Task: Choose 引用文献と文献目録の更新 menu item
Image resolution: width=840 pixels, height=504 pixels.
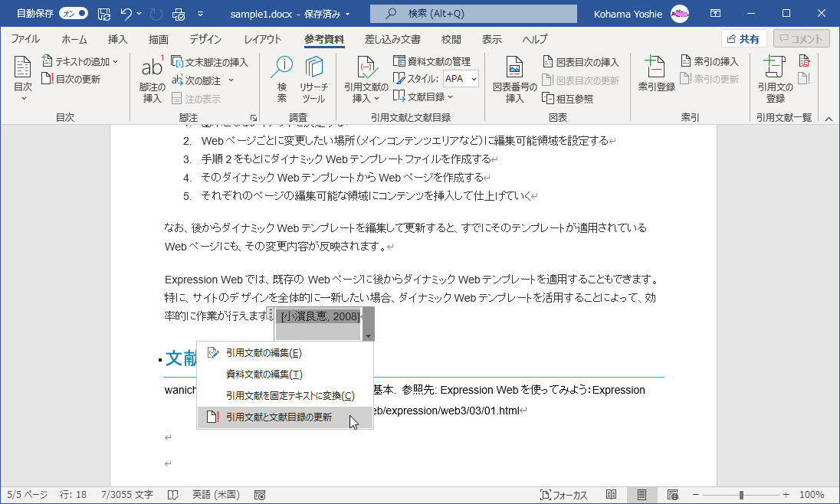Action: coord(285,417)
